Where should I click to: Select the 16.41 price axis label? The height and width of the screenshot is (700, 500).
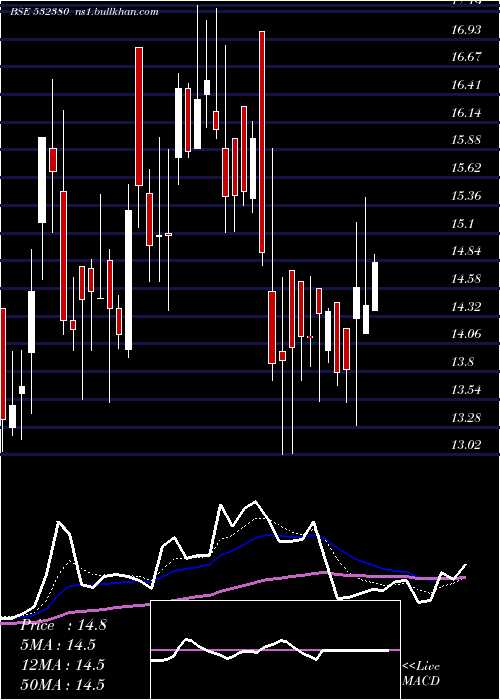pyautogui.click(x=466, y=85)
